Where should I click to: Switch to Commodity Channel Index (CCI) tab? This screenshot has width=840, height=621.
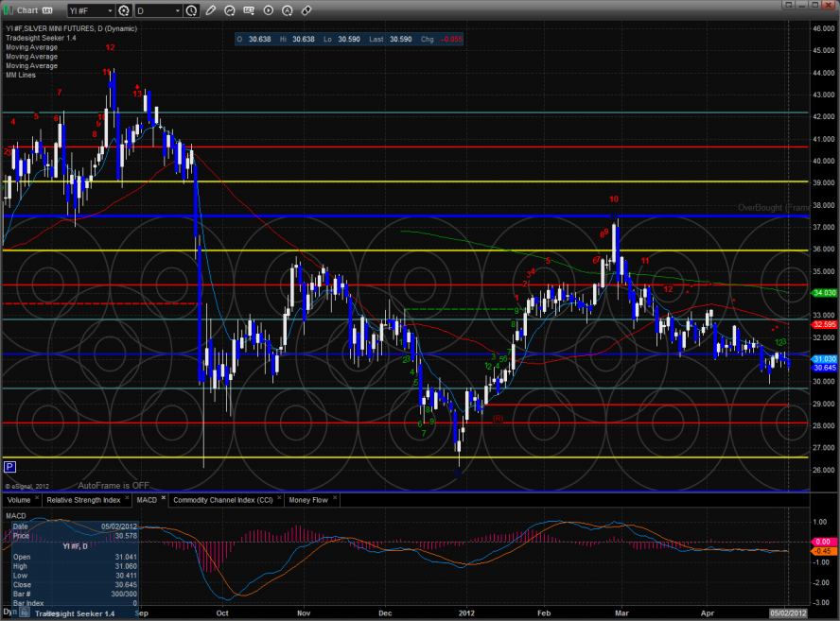pos(224,499)
